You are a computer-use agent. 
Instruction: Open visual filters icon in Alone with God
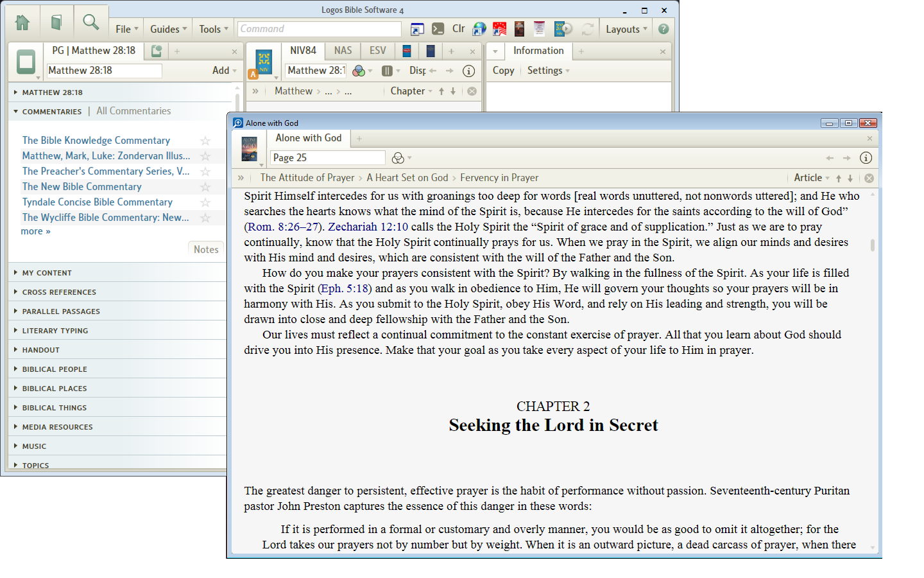[400, 158]
